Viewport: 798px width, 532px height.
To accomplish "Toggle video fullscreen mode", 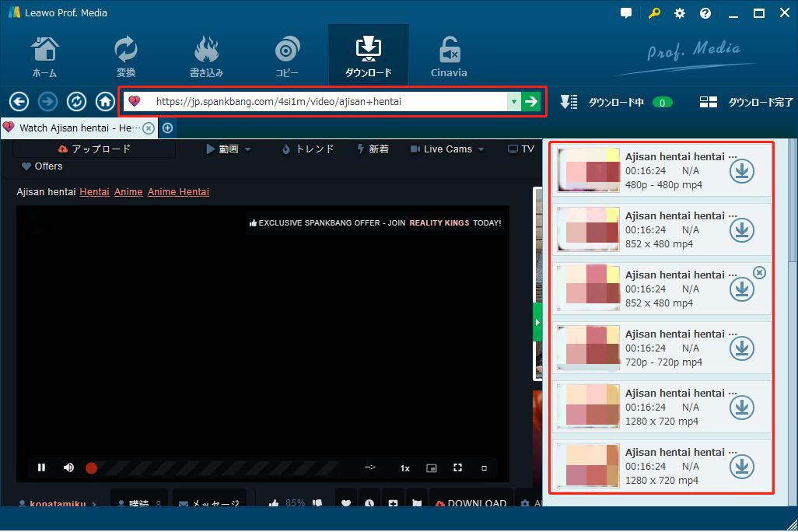I will [x=457, y=467].
